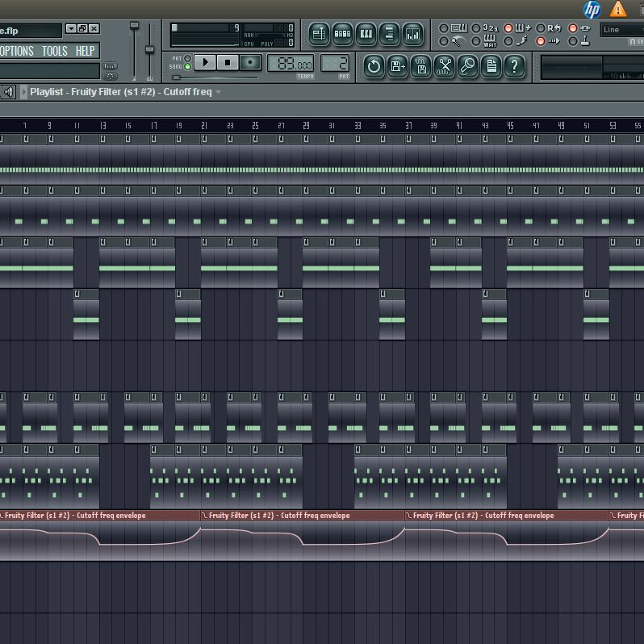Open the playlist title dropdown arrow
This screenshot has width=644, height=644.
pyautogui.click(x=218, y=92)
